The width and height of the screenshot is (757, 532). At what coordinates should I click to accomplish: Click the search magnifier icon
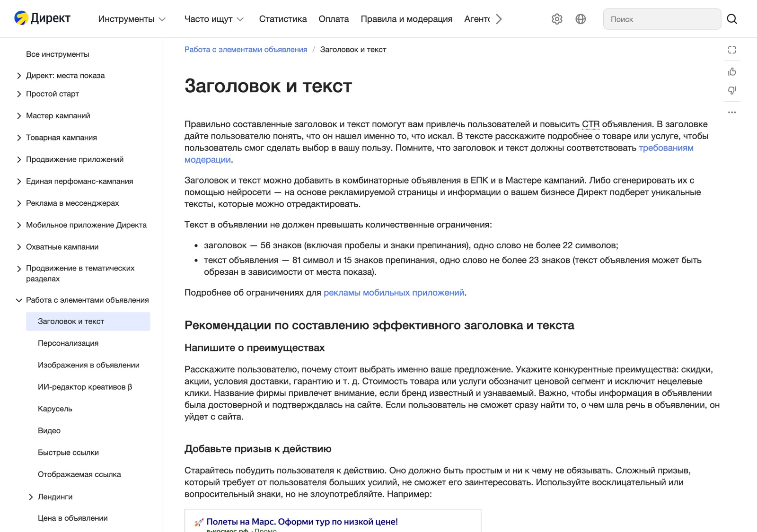point(732,19)
